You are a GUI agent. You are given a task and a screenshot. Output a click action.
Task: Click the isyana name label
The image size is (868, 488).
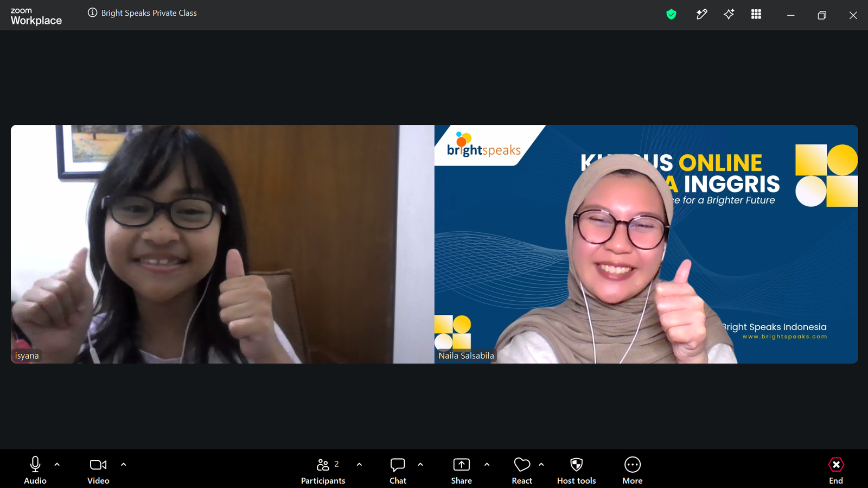click(27, 356)
